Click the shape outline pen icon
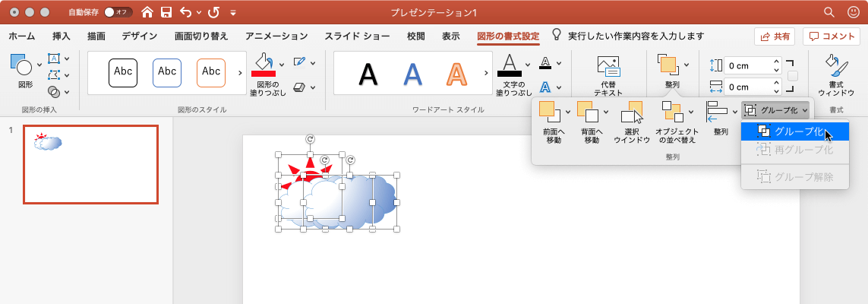This screenshot has width=868, height=304. [299, 62]
